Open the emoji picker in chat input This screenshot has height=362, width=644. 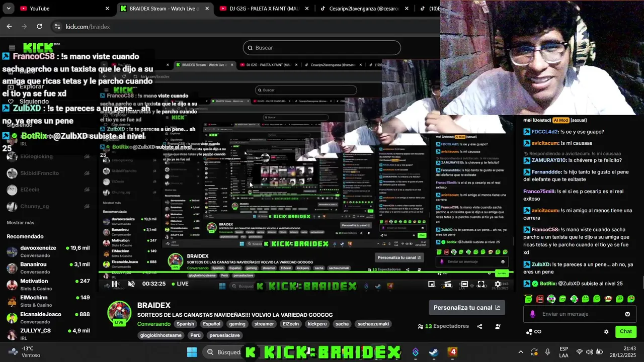tap(627, 314)
